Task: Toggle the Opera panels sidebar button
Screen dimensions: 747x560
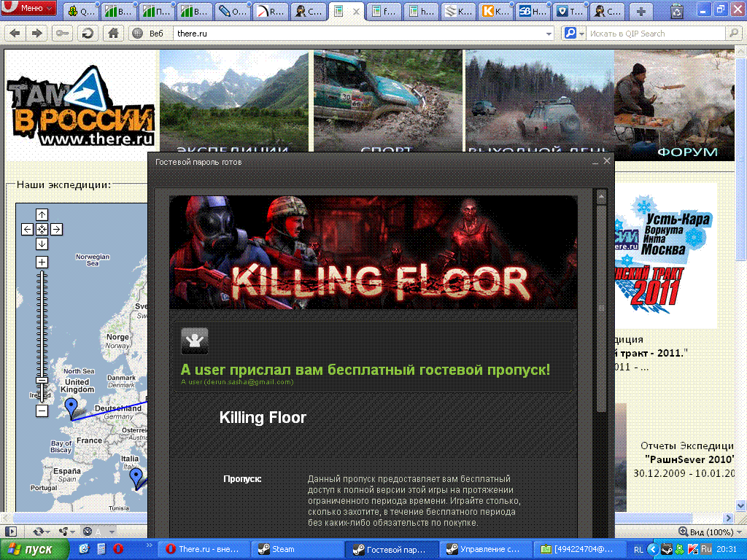Action: click(10, 532)
